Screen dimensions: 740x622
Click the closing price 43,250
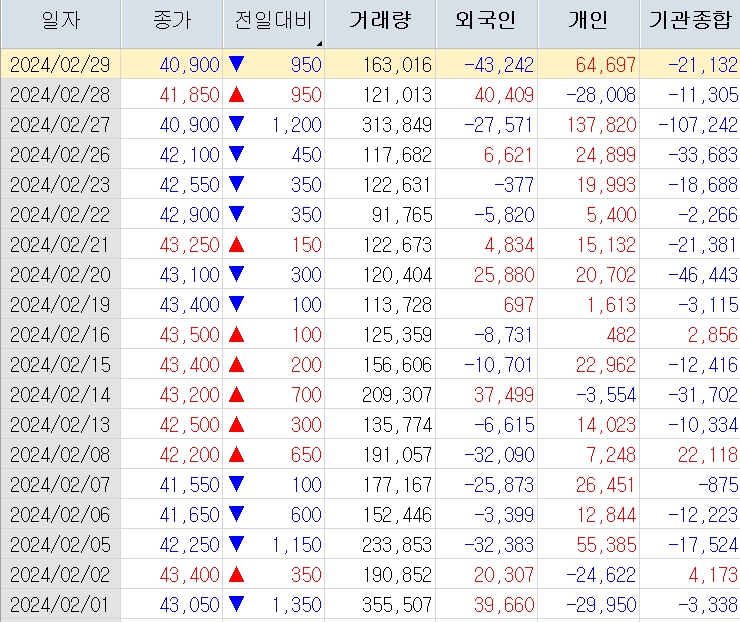190,245
